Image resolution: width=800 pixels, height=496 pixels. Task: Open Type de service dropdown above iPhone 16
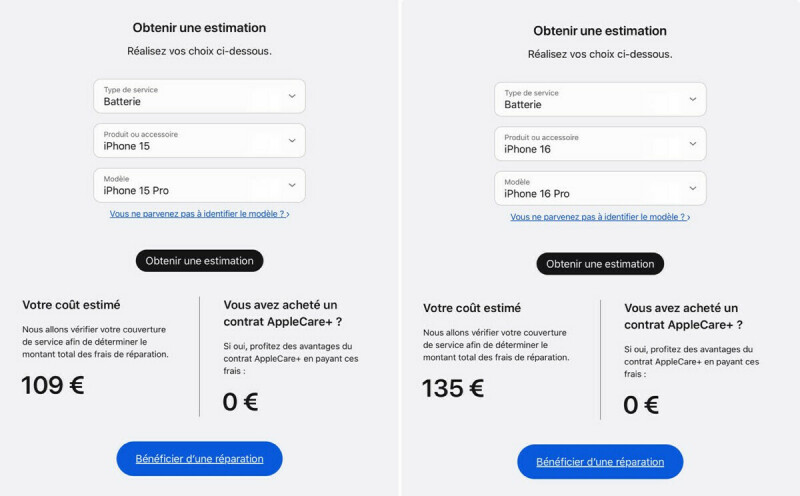click(x=600, y=99)
